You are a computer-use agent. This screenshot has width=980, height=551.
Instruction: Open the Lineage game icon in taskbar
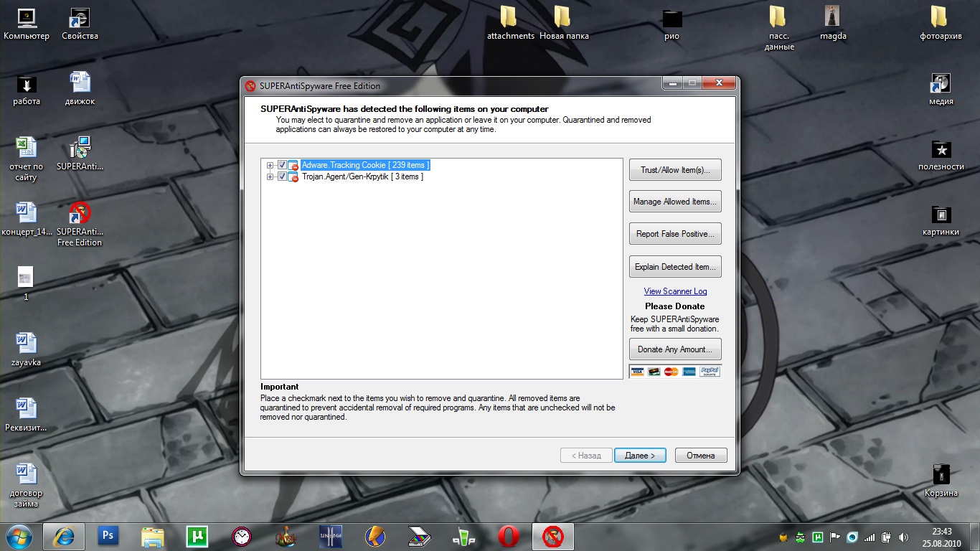[331, 536]
